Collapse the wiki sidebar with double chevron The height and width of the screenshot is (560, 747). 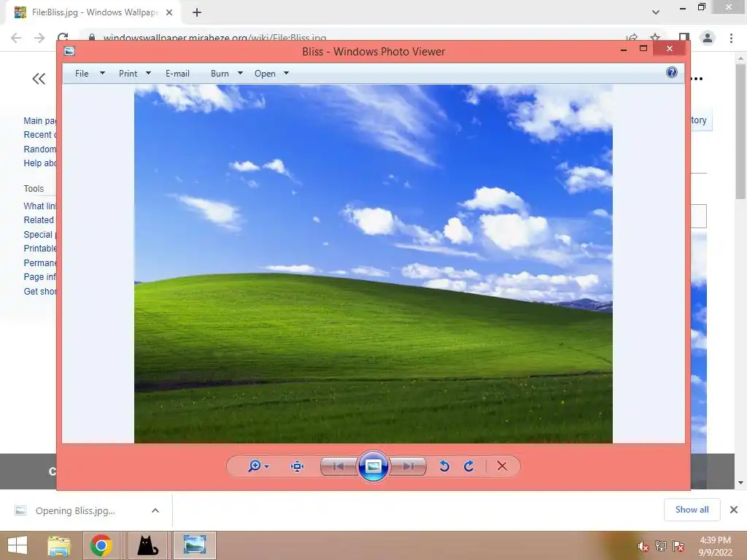(x=39, y=79)
